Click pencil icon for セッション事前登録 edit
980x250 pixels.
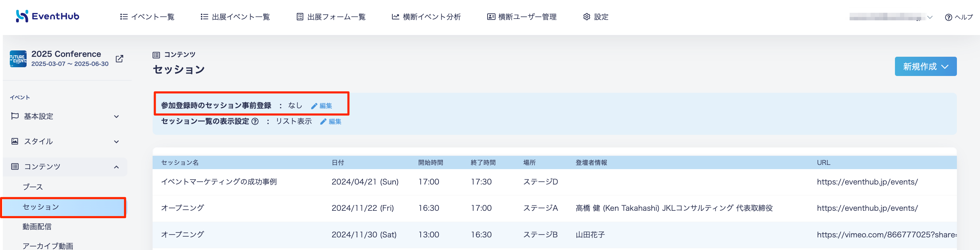click(314, 106)
